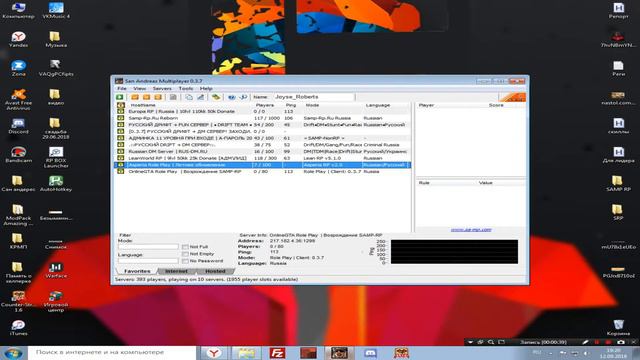Image resolution: width=640 pixels, height=360 pixels.
Task: Open the VKMusic 4 desktop icon
Action: (x=56, y=11)
